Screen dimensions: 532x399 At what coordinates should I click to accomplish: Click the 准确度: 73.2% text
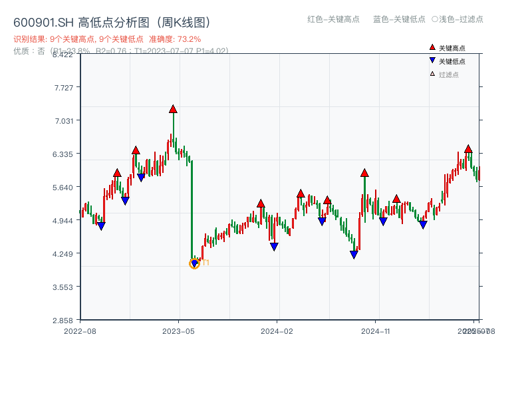[x=175, y=39]
